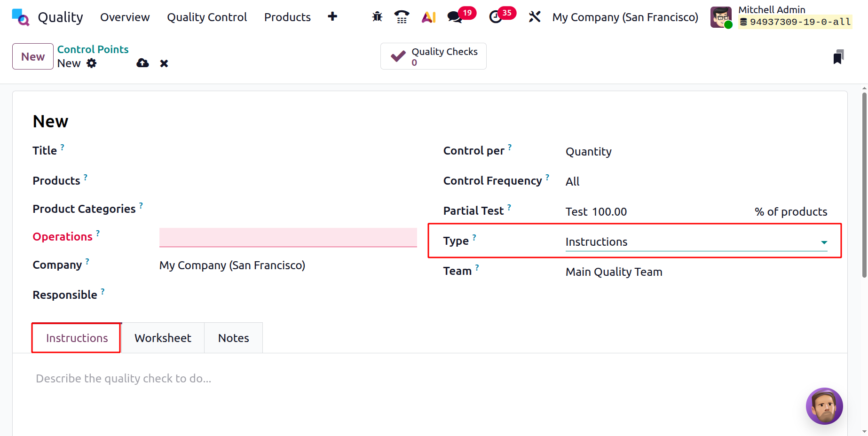Open the Quality Control menu
Viewport: 868px width, 436px height.
pos(207,17)
